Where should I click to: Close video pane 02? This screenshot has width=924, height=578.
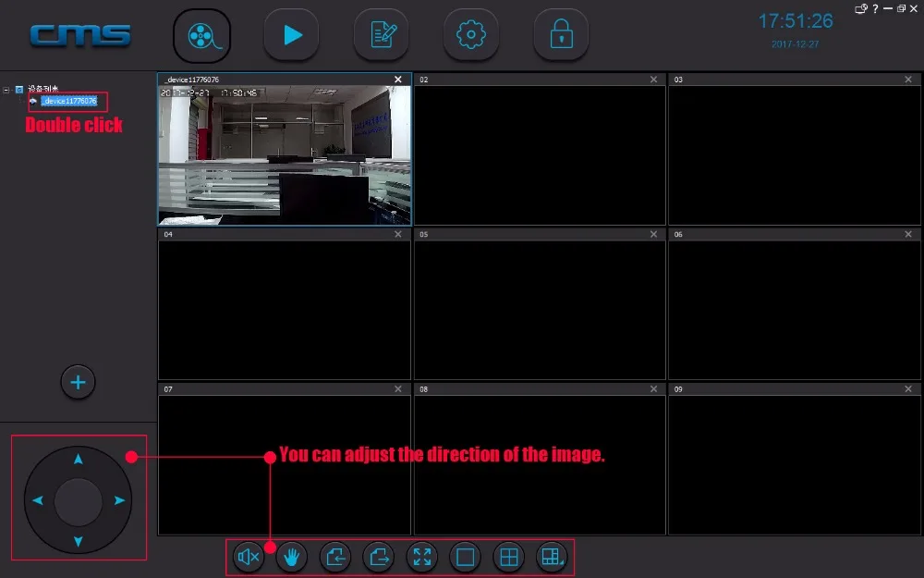point(653,80)
